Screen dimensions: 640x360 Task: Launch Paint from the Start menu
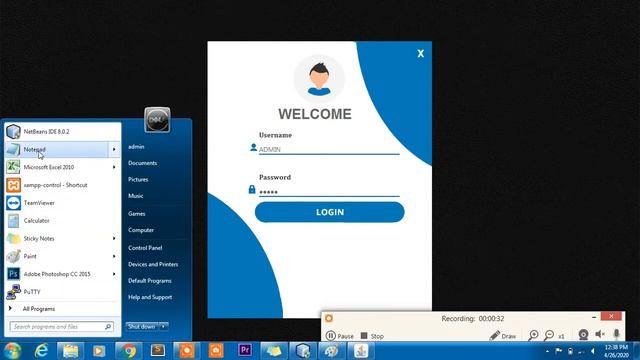click(57, 256)
